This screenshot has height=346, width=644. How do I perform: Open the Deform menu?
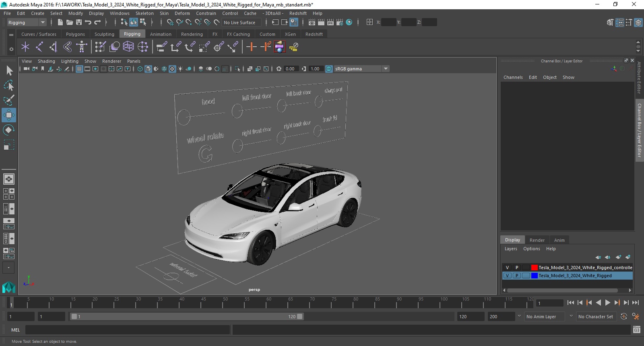tap(182, 13)
